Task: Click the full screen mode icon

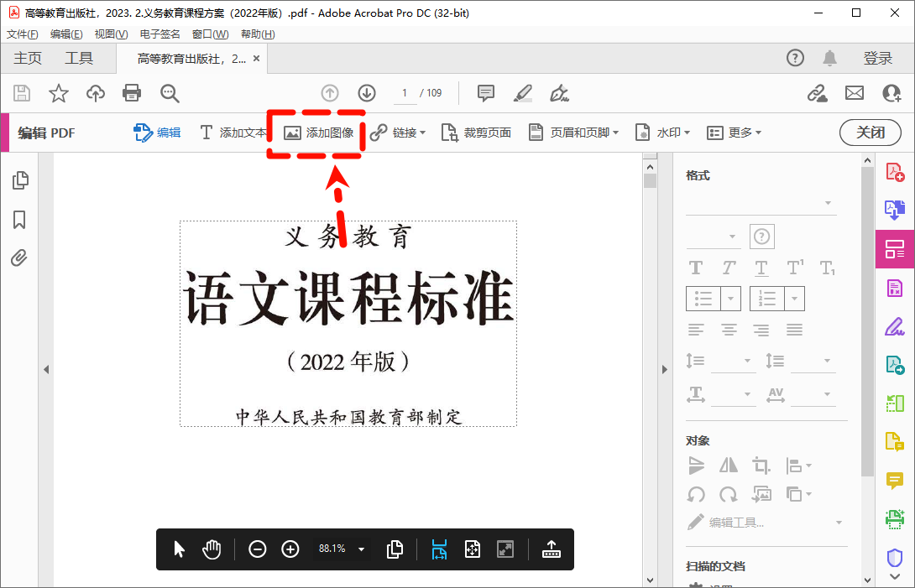Action: click(x=505, y=549)
